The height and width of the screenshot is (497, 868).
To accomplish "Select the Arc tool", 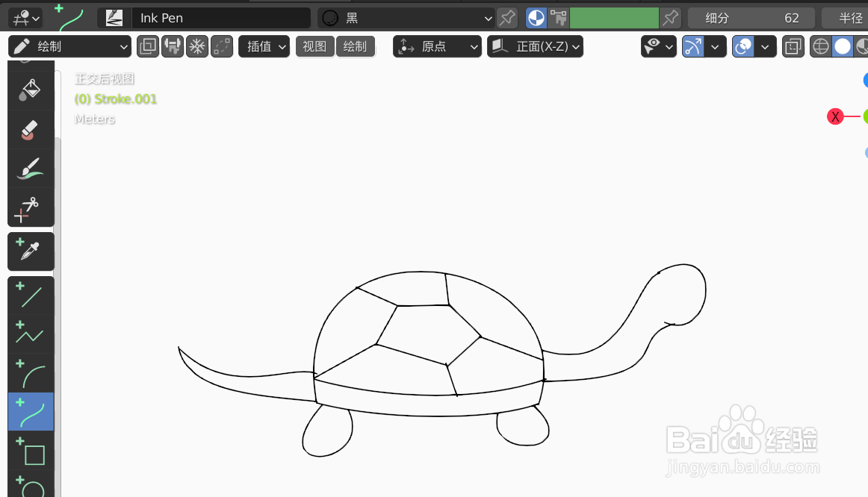I will (31, 373).
